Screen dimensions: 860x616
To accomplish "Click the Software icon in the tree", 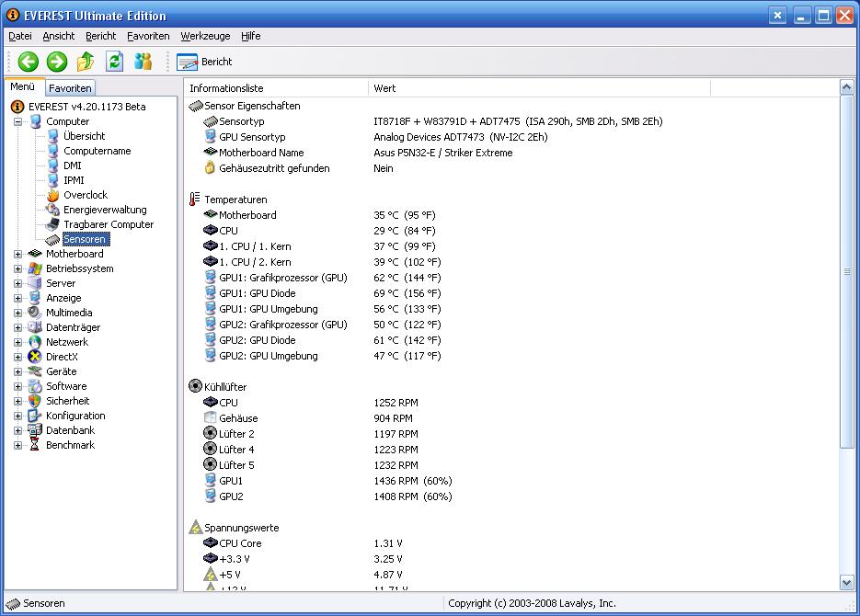I will (35, 386).
